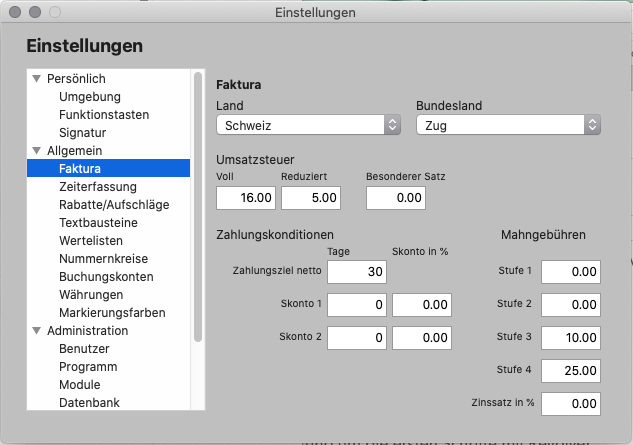
Task: Click the Voll Umsatzsteuer field
Action: (246, 198)
